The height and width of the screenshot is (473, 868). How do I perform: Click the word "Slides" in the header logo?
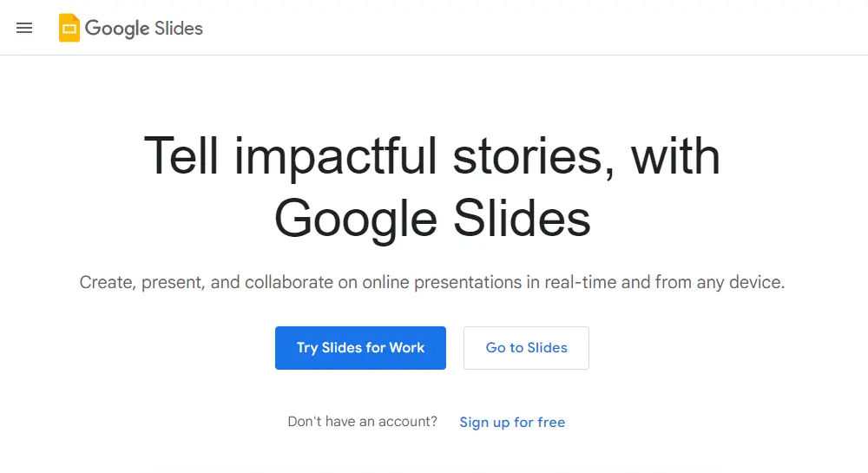(x=179, y=28)
